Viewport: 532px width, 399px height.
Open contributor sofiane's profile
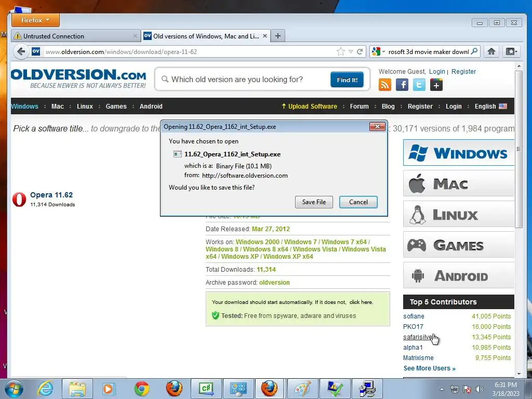click(x=414, y=316)
